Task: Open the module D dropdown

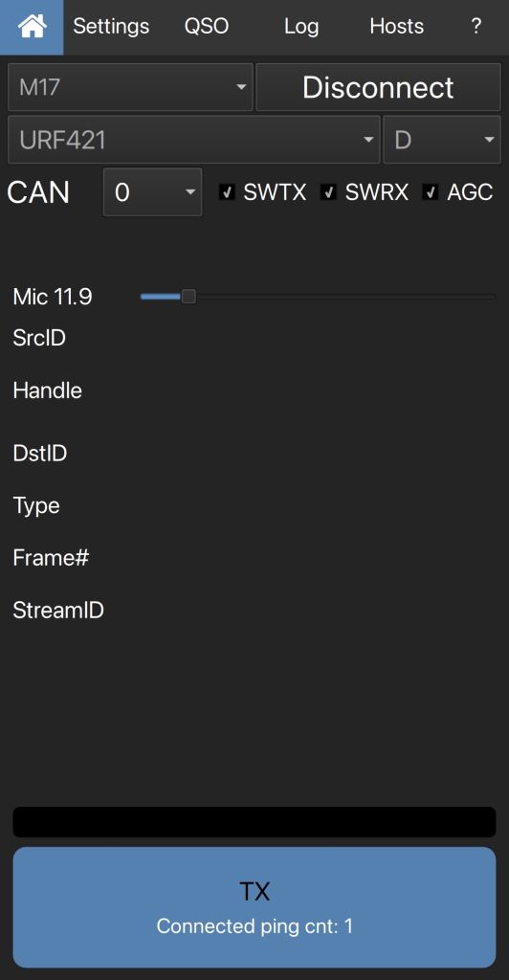Action: 442,140
